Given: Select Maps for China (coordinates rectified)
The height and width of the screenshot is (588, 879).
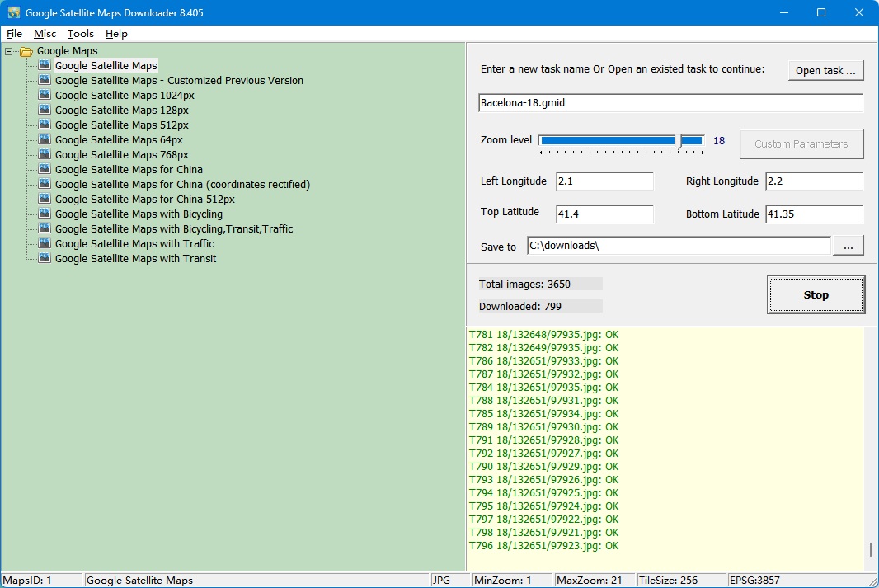Looking at the screenshot, I should (182, 185).
